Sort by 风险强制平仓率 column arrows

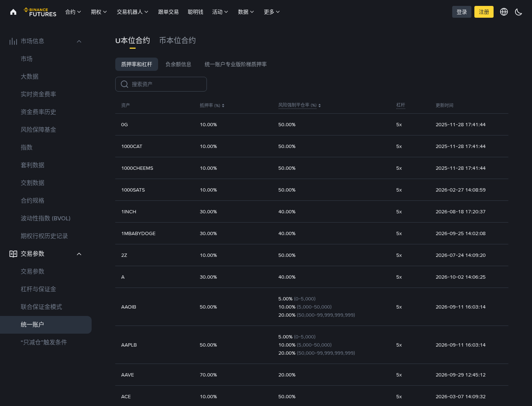pyautogui.click(x=320, y=106)
